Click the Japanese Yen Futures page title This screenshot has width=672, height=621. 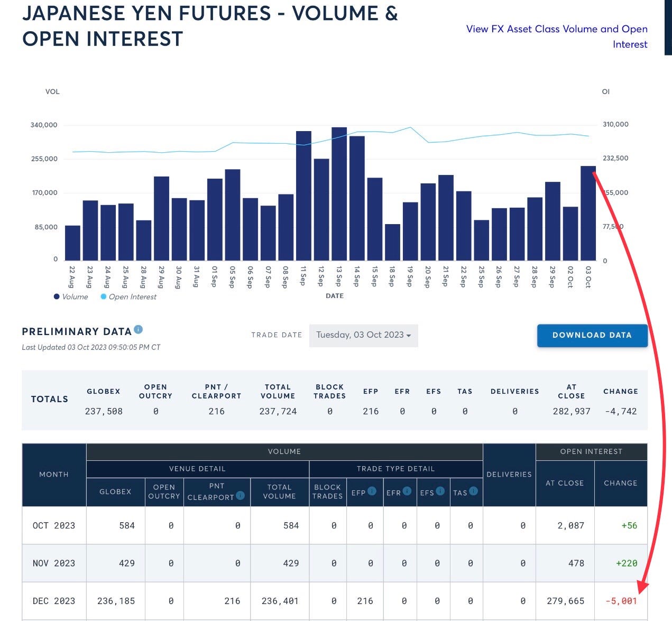point(210,25)
